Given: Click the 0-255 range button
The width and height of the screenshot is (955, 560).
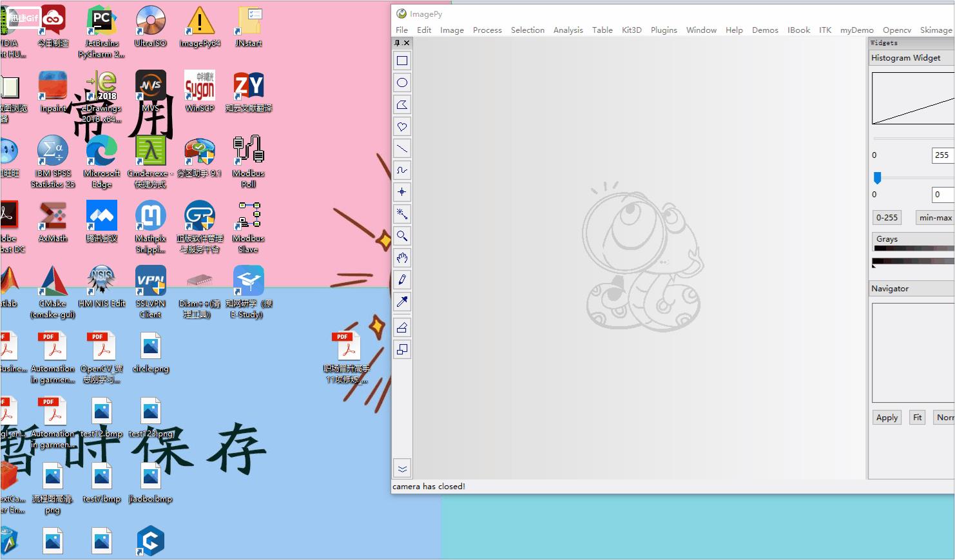Looking at the screenshot, I should point(887,217).
